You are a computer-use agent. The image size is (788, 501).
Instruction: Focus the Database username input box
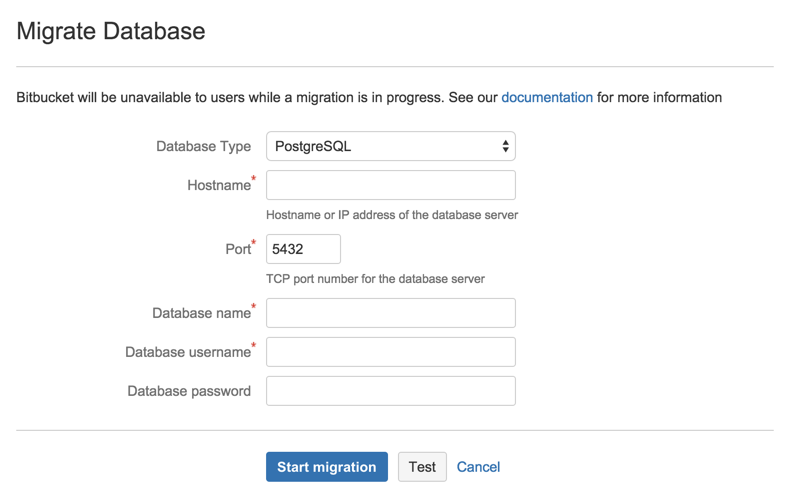click(390, 352)
